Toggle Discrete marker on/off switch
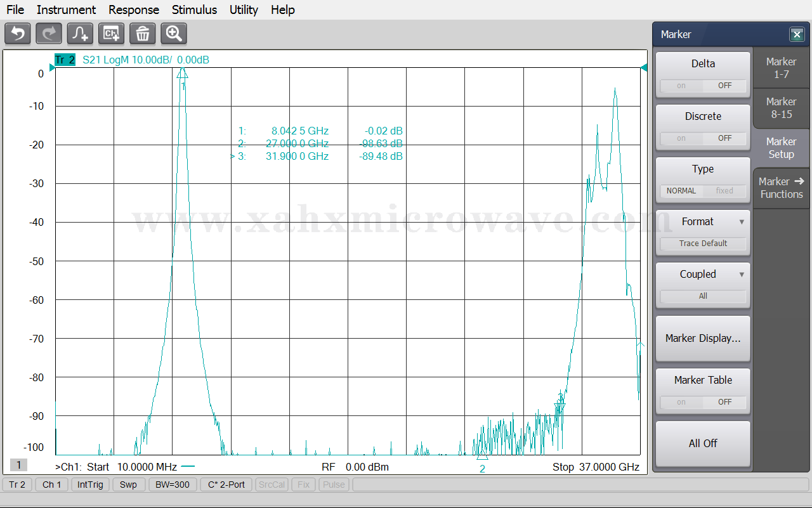The width and height of the screenshot is (812, 508). pos(703,138)
